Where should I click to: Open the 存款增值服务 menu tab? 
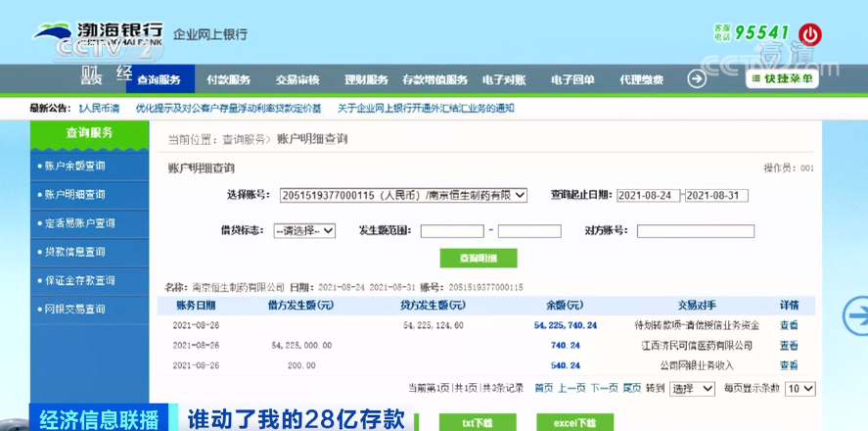(435, 79)
